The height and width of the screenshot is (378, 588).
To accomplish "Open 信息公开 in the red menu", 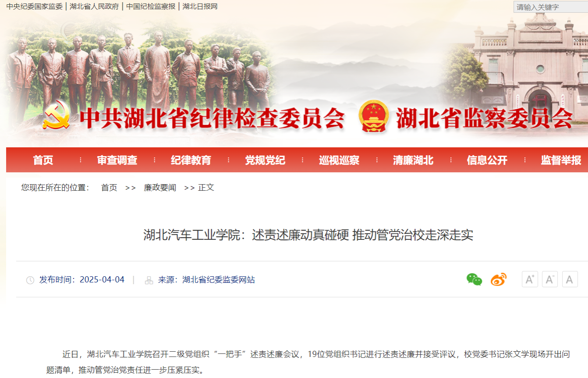I will [487, 160].
